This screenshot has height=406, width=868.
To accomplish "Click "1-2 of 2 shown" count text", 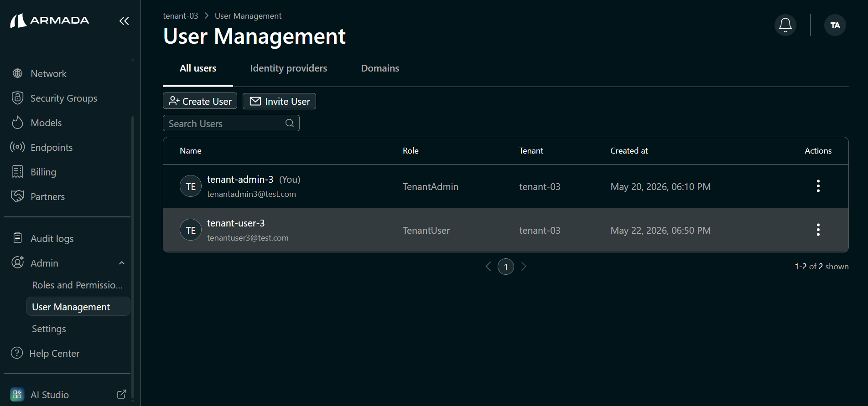I will 821,267.
